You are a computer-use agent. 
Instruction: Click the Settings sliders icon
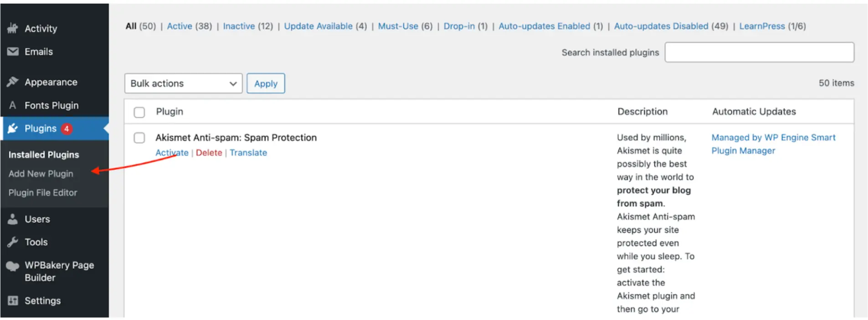tap(13, 301)
